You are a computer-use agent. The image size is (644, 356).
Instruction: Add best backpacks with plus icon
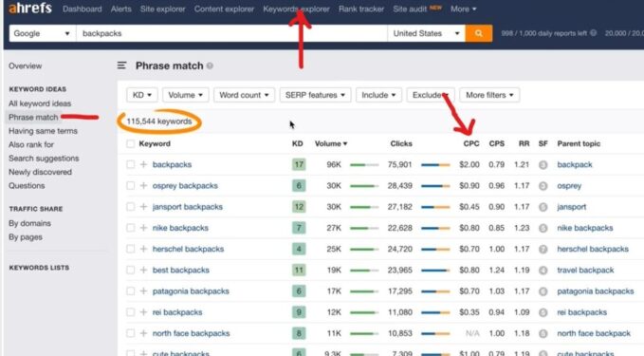143,270
